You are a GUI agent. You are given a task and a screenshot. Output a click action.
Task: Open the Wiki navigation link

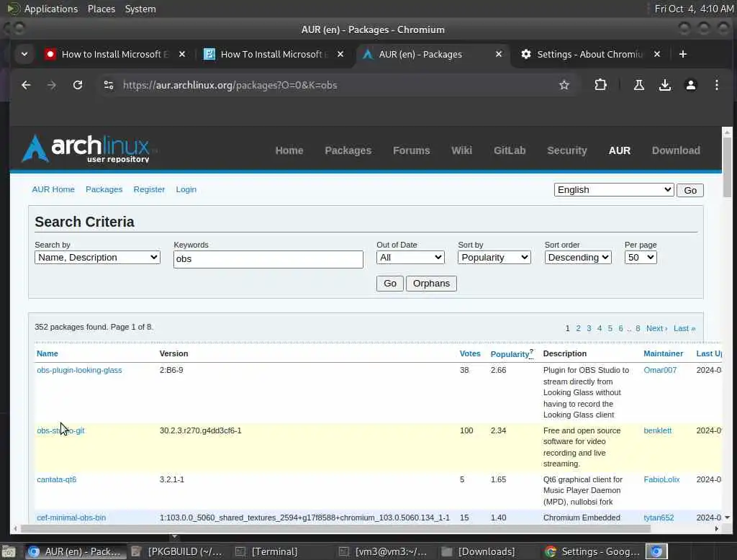(461, 150)
